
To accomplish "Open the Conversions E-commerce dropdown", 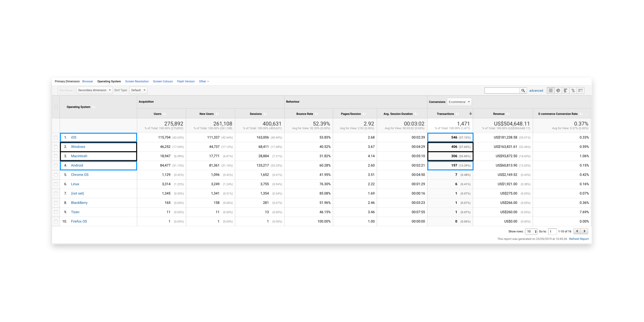I will [x=459, y=102].
